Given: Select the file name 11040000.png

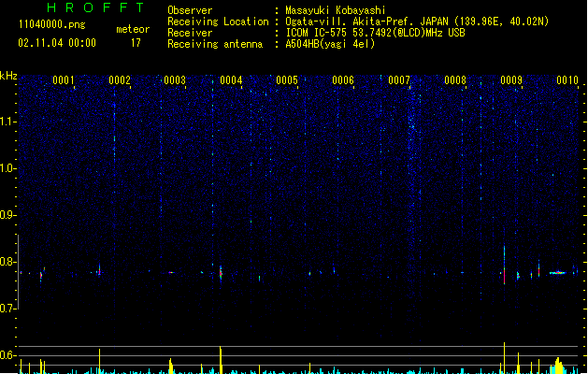Looking at the screenshot, I should tap(51, 24).
